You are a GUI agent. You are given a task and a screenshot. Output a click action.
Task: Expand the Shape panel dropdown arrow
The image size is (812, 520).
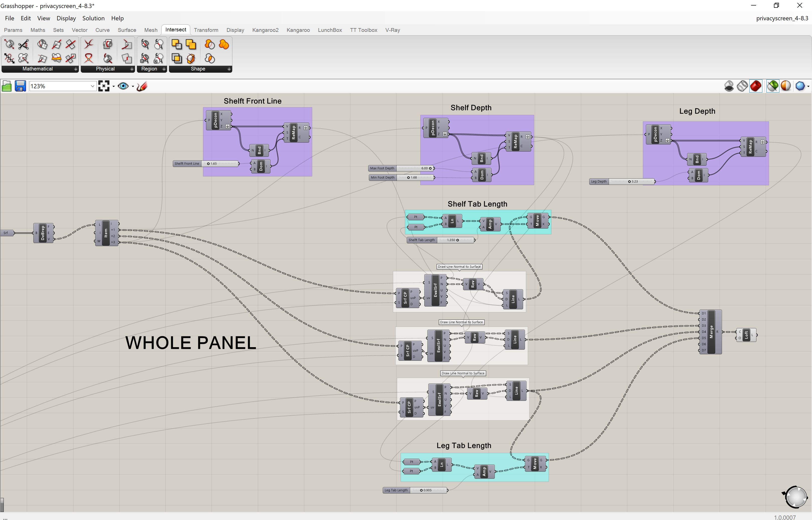pos(229,69)
